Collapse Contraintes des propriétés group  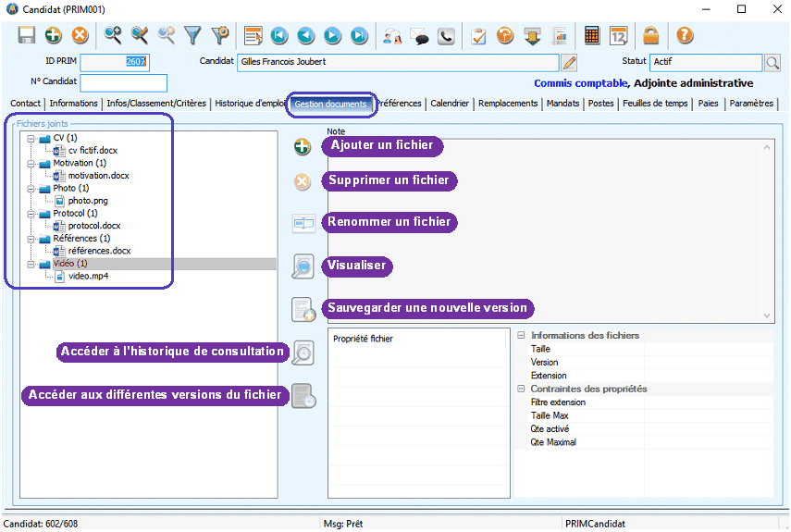[x=521, y=390]
